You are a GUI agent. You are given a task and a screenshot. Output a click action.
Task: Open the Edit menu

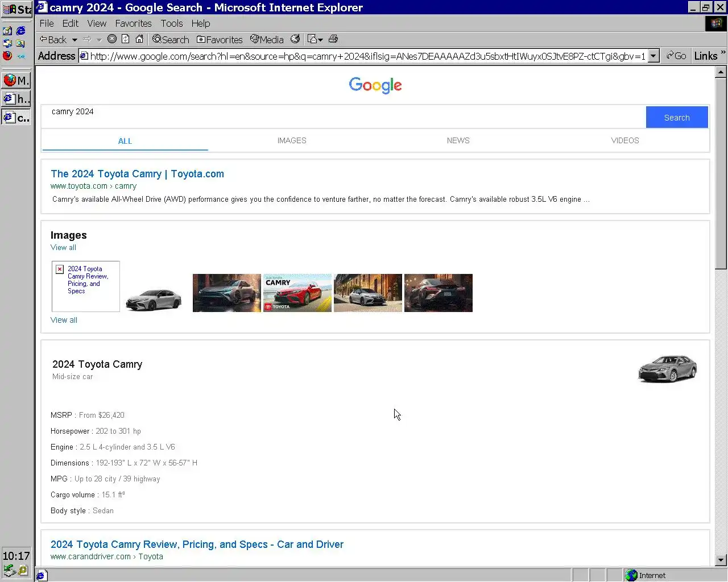pos(71,23)
